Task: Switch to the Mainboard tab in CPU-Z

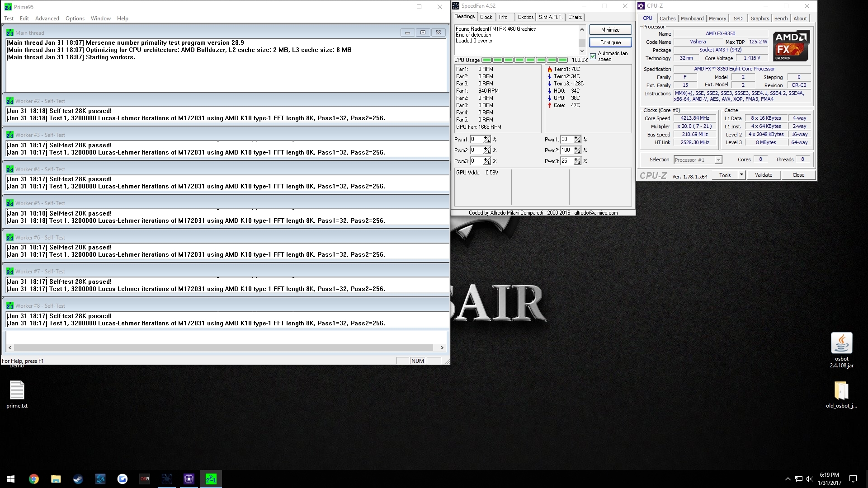Action: (692, 19)
